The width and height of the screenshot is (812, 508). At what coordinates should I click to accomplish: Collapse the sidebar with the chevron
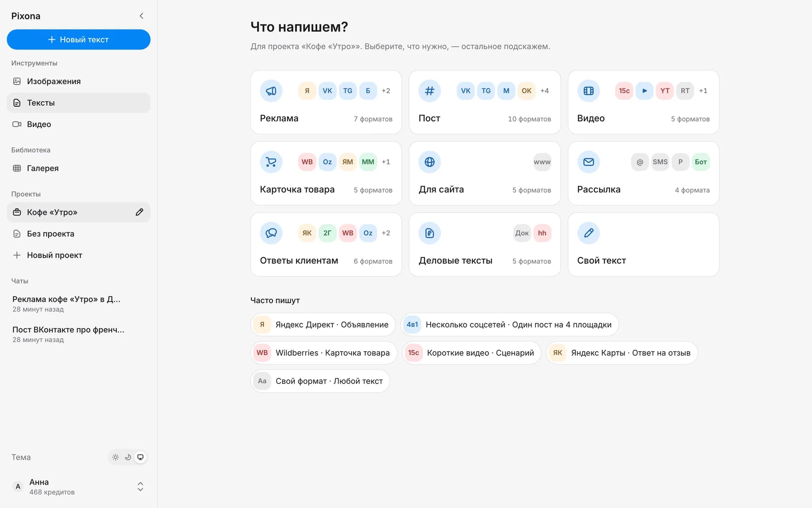(141, 16)
